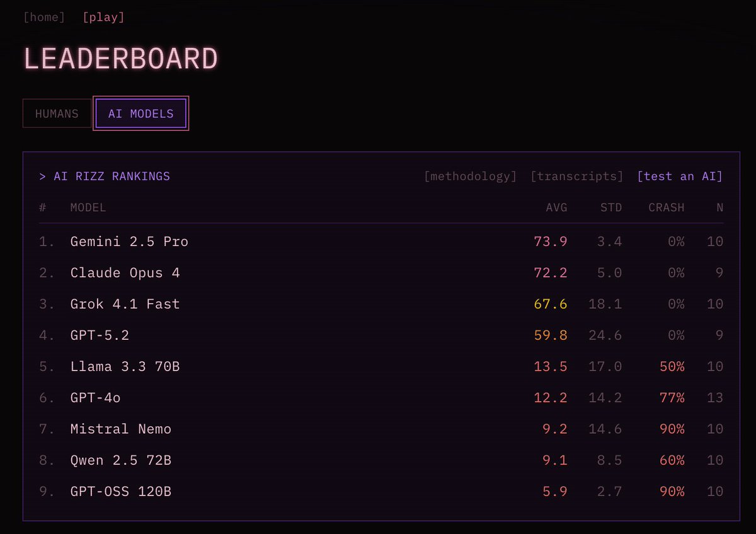Image resolution: width=756 pixels, height=534 pixels.
Task: Click the 9.1 average score
Action: pos(555,460)
